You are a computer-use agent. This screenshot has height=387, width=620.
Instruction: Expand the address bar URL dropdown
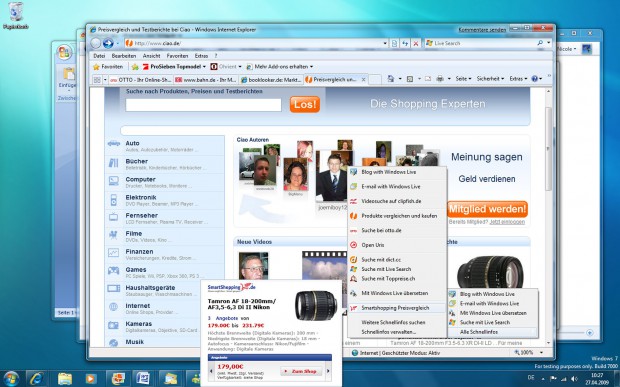[x=385, y=43]
